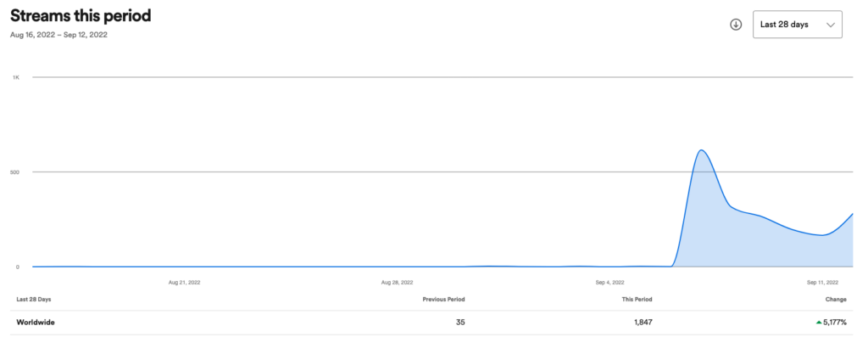Click the 35 previous period value
Viewport: 868px width, 337px height.
(x=460, y=322)
